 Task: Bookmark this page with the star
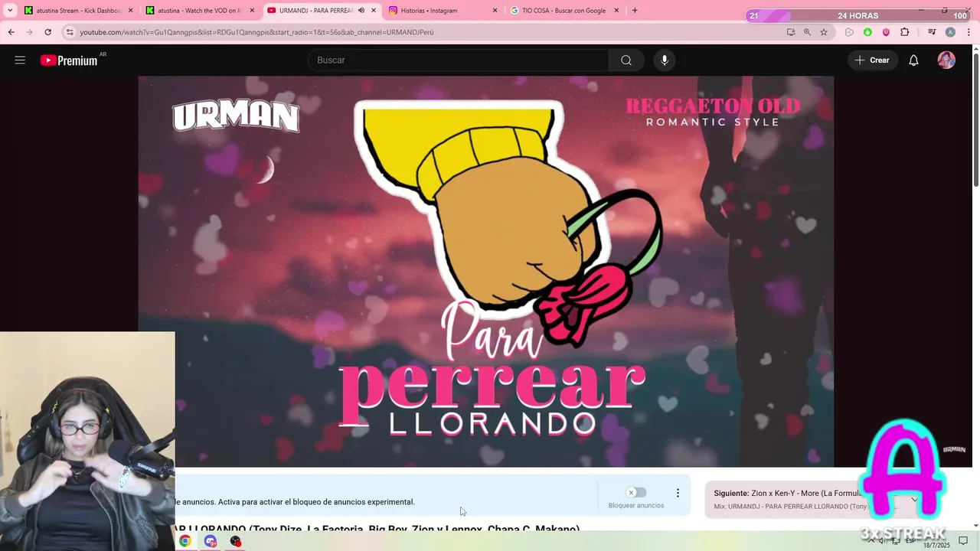[824, 32]
